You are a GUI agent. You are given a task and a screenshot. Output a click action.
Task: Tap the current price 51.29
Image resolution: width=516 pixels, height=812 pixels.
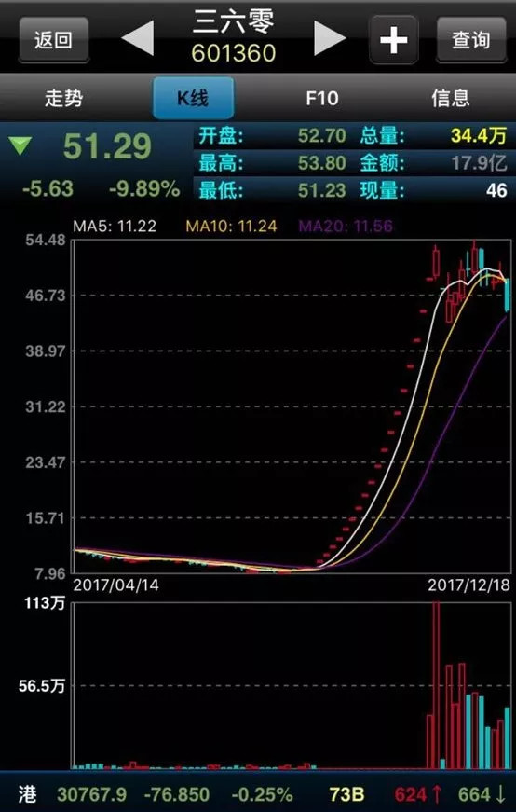click(108, 146)
